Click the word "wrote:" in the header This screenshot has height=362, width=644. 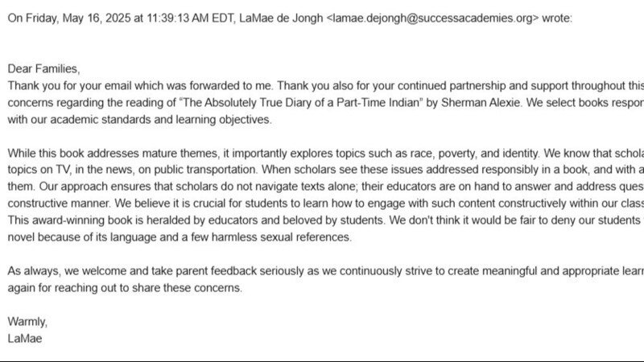555,18
